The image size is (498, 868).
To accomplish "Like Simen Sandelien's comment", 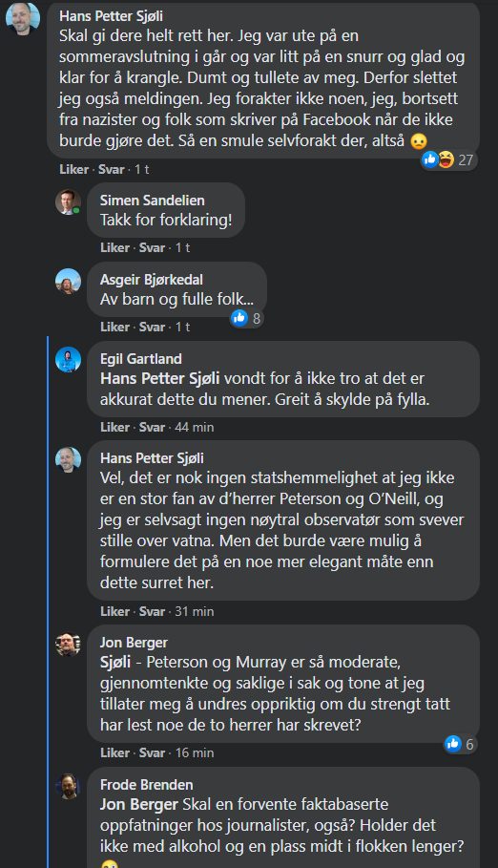I will tap(114, 248).
